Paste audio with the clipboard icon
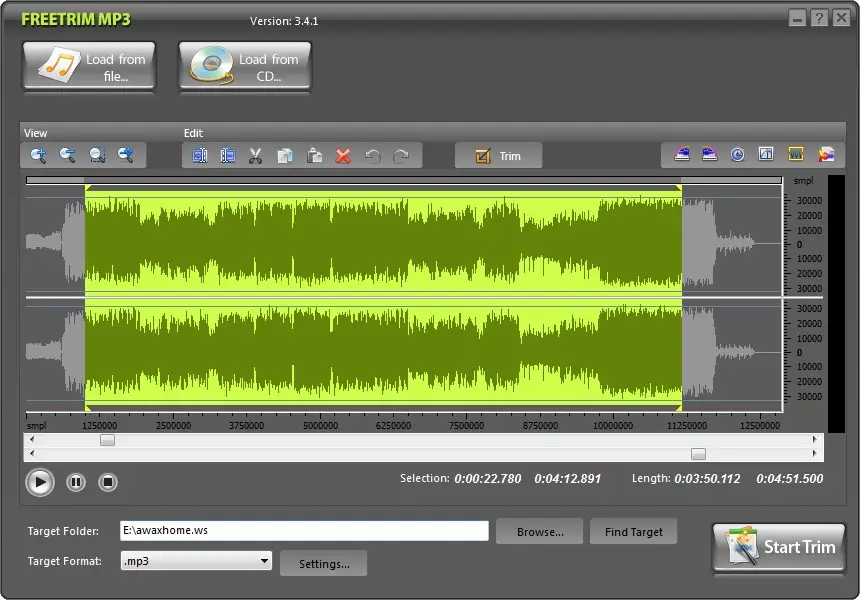Screen dimensions: 860x600 [314, 156]
